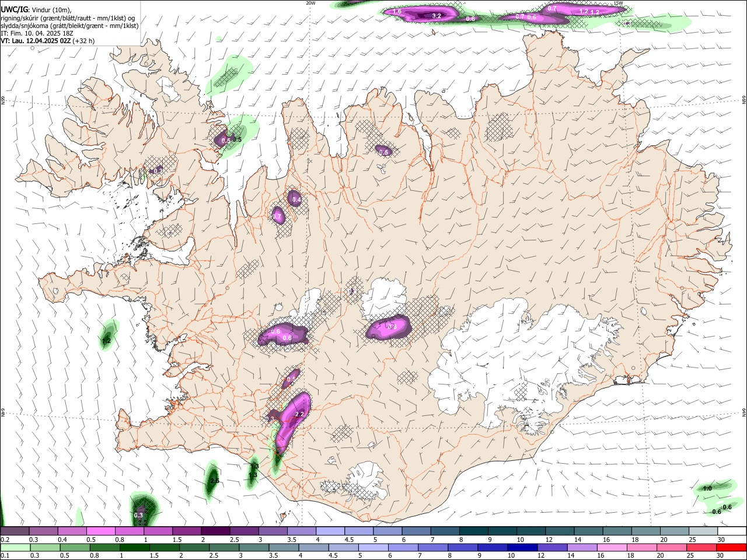Click the 'slydda/snjókoma' legend description line
Image resolution: width=747 pixels, height=560 pixels.
tap(69, 26)
